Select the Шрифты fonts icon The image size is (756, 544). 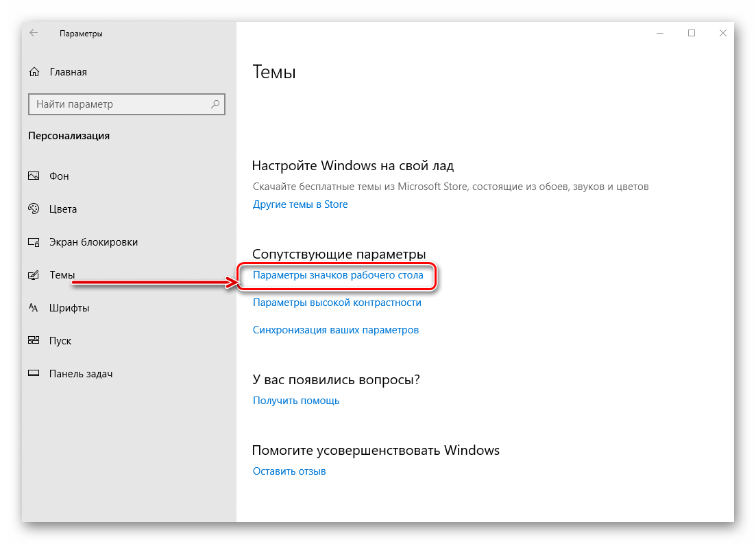click(x=34, y=307)
